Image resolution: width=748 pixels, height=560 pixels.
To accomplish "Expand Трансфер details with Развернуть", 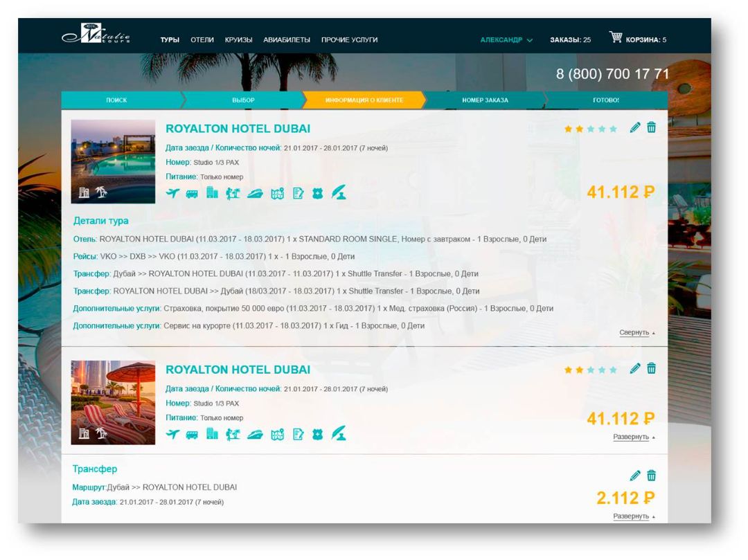I will click(633, 517).
